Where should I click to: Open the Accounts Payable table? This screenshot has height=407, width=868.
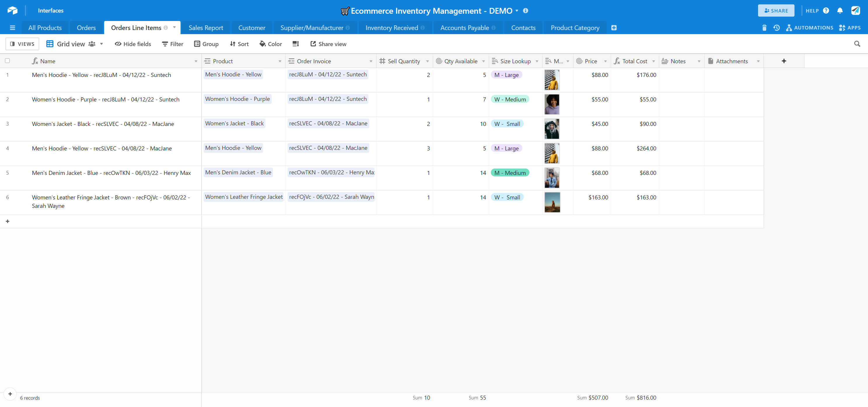465,28
